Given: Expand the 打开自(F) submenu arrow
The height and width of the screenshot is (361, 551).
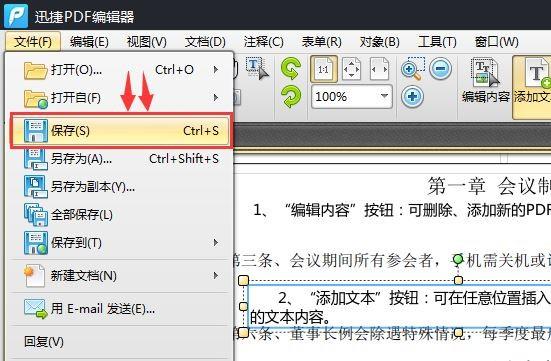Looking at the screenshot, I should pyautogui.click(x=216, y=97).
